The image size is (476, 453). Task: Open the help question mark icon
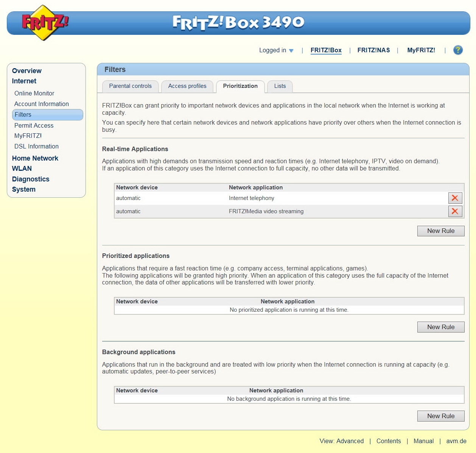coord(458,50)
